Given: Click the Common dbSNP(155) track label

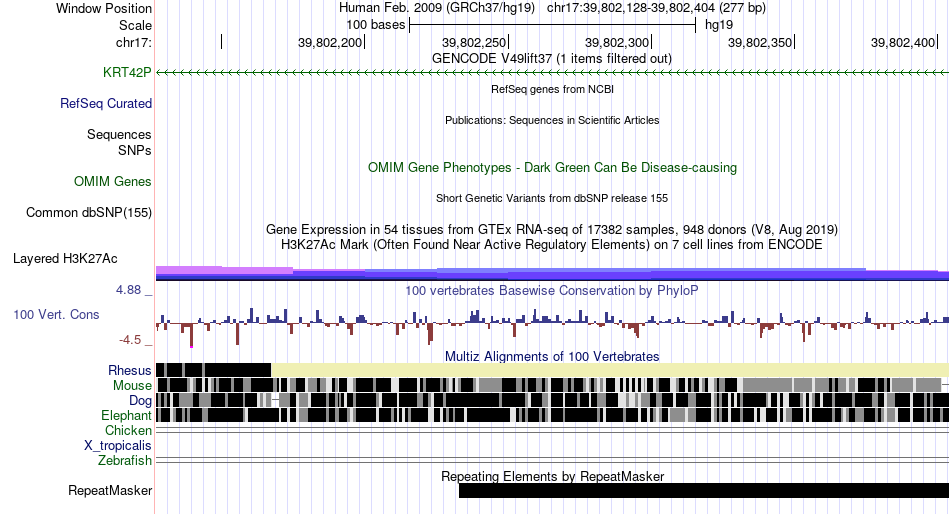Looking at the screenshot, I should [88, 212].
